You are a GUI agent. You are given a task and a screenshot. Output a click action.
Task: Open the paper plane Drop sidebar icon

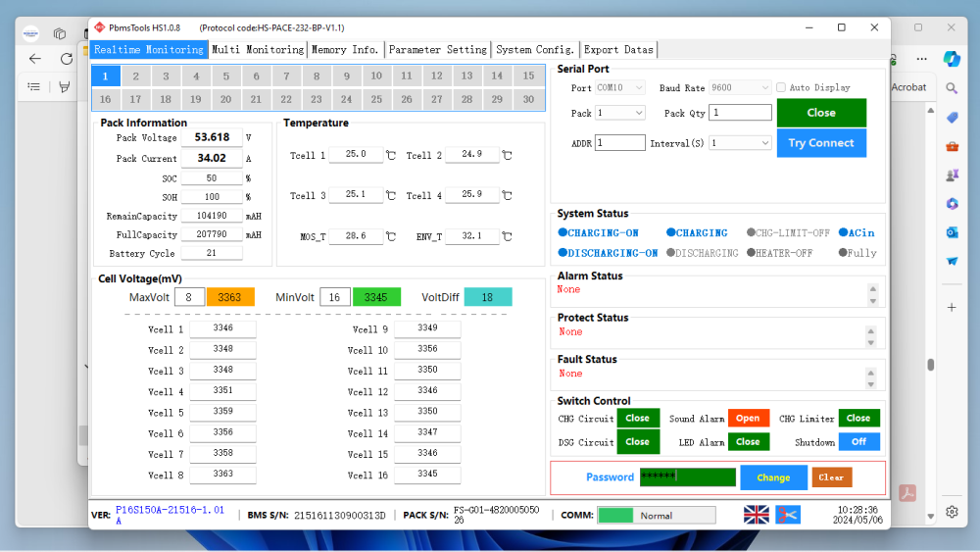click(x=952, y=262)
